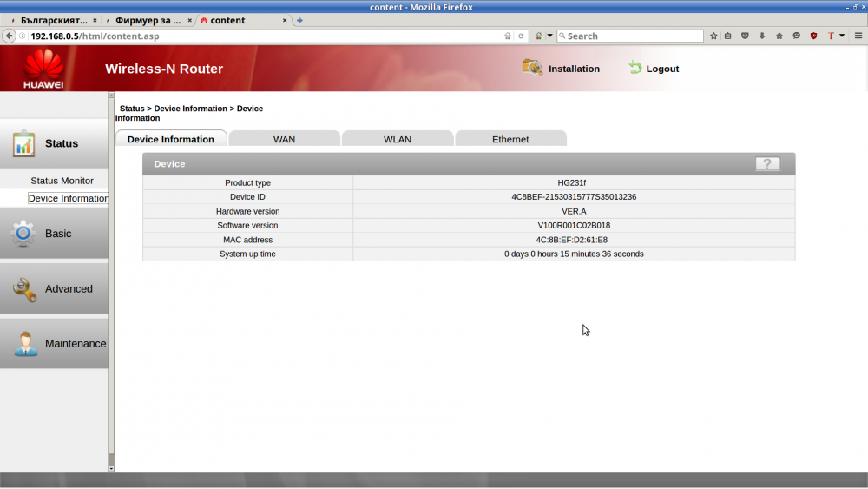
Task: Click the Firefox Home icon
Action: [779, 36]
